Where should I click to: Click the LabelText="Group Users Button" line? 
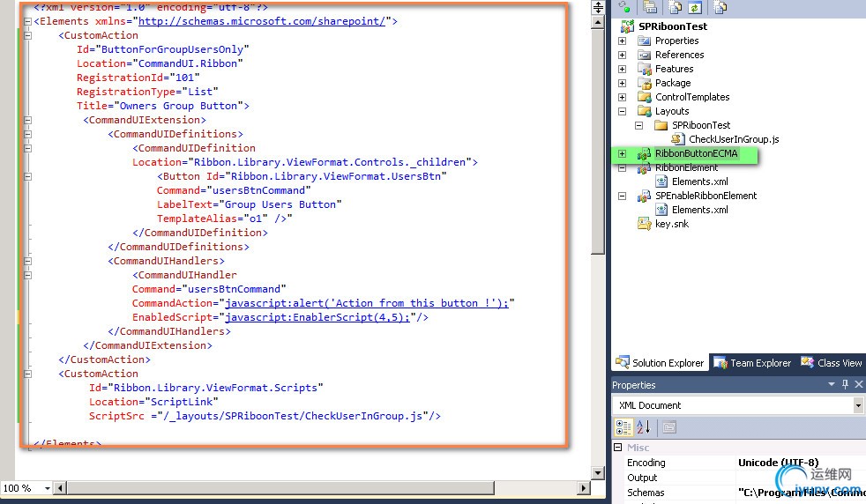(x=249, y=204)
